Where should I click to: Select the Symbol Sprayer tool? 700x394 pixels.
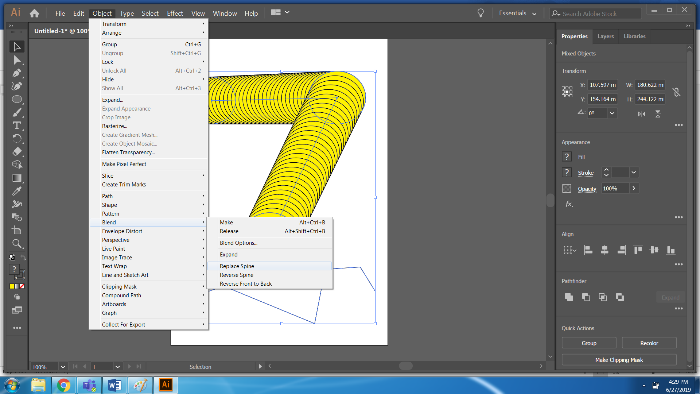(x=17, y=204)
